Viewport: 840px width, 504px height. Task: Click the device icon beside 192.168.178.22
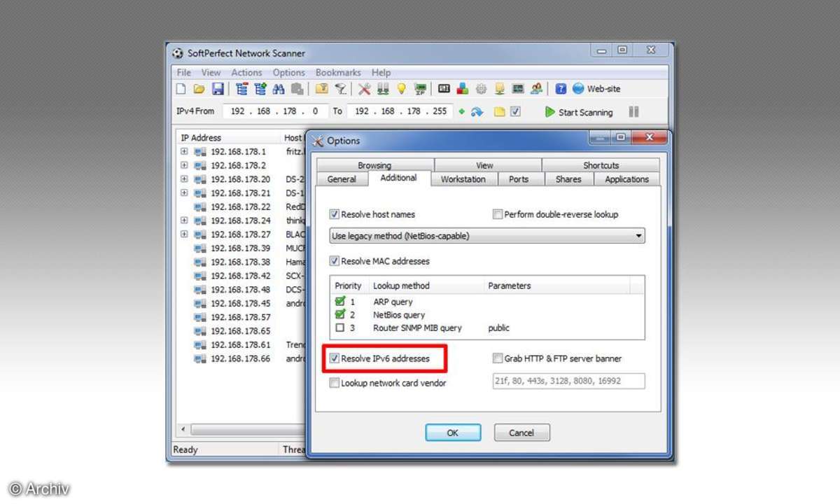(x=200, y=206)
